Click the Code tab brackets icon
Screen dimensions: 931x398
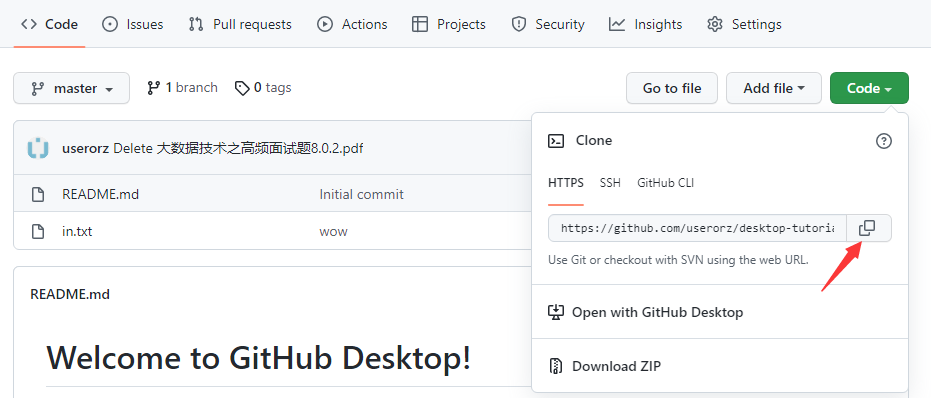click(x=28, y=24)
